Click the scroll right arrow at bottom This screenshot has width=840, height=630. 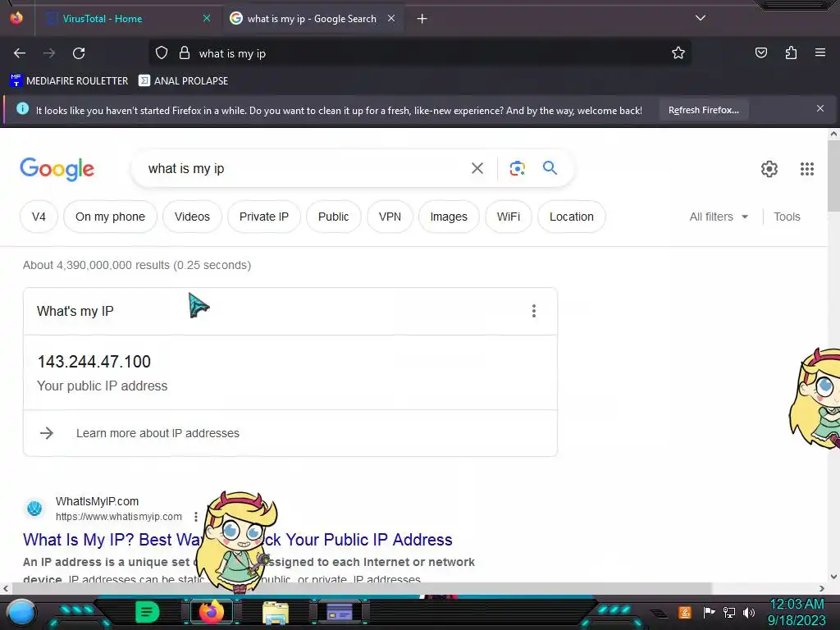(x=822, y=588)
